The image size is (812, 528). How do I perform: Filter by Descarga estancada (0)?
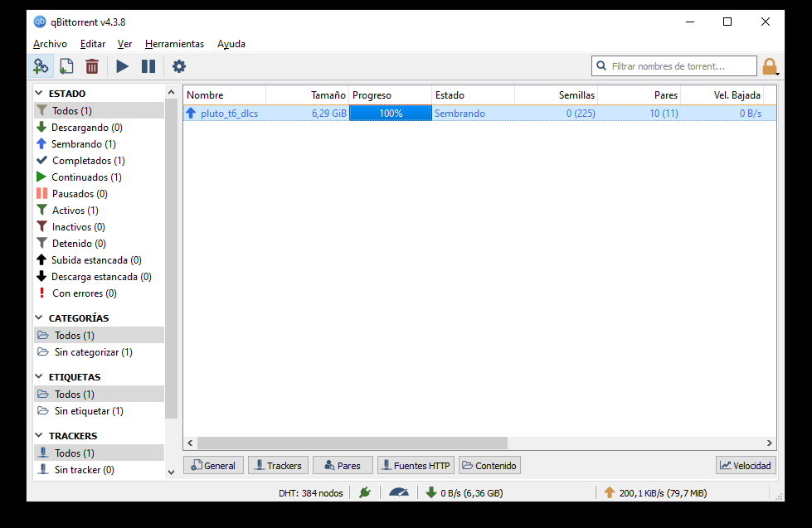(99, 276)
